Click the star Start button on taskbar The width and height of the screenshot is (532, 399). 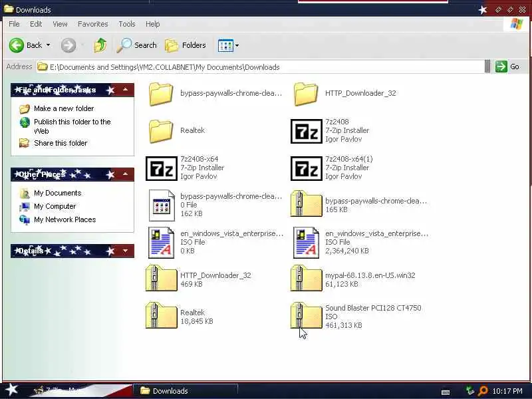[x=11, y=390]
